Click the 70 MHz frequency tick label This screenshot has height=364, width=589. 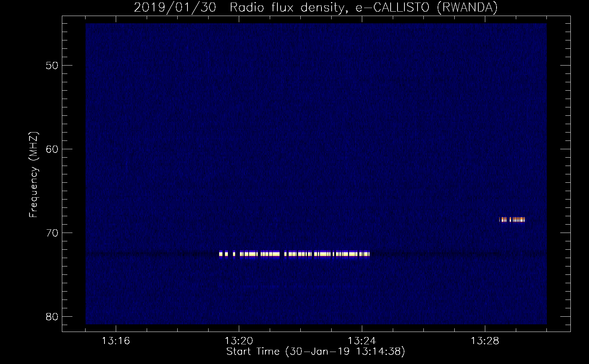pos(52,233)
